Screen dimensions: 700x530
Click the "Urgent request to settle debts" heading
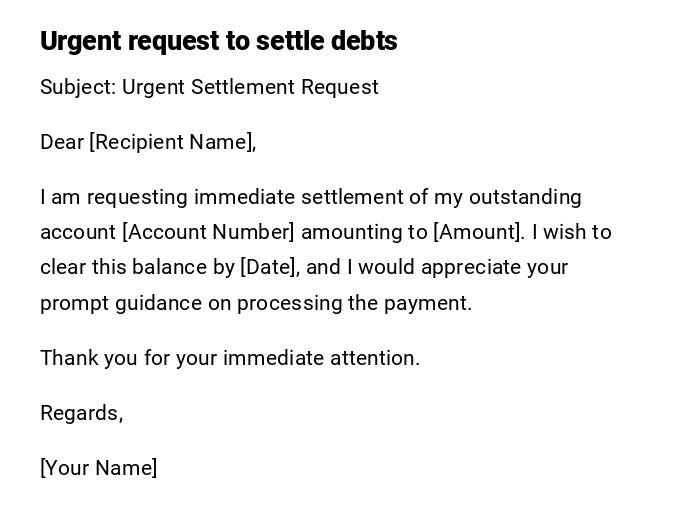(x=218, y=41)
